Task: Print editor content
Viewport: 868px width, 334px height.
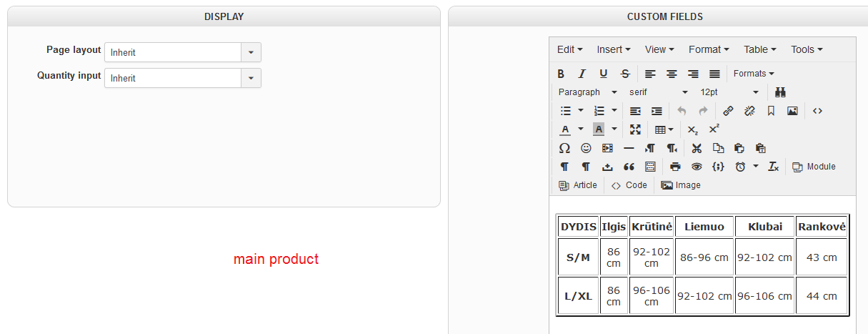Action: (675, 167)
